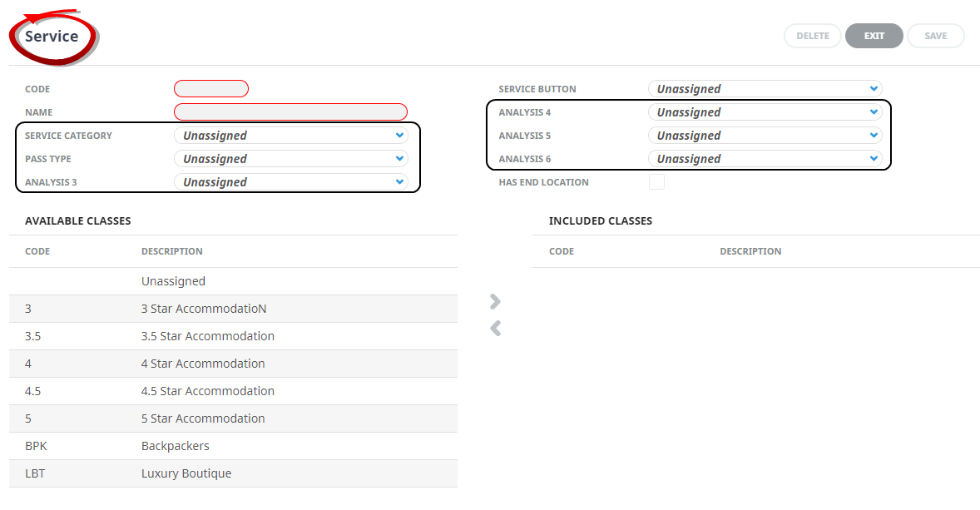The image size is (980, 510).
Task: Expand the Pass Type dropdown
Action: tap(290, 159)
